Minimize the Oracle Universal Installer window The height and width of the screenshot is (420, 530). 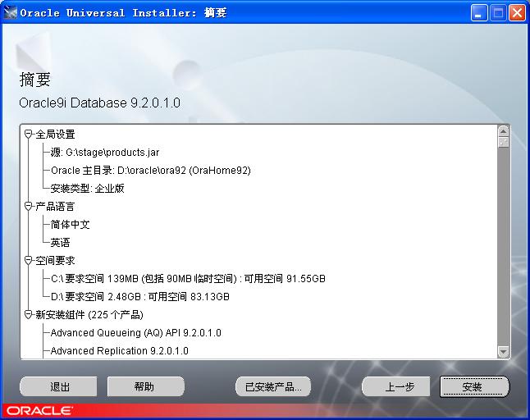point(478,13)
